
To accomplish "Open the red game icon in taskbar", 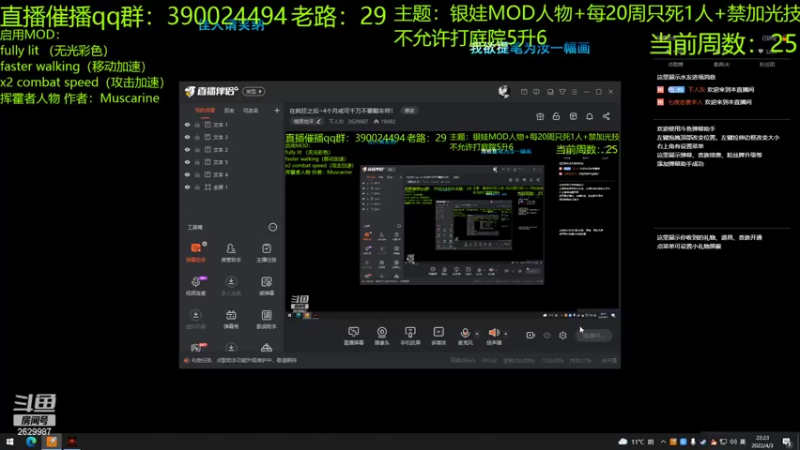I will pyautogui.click(x=72, y=442).
